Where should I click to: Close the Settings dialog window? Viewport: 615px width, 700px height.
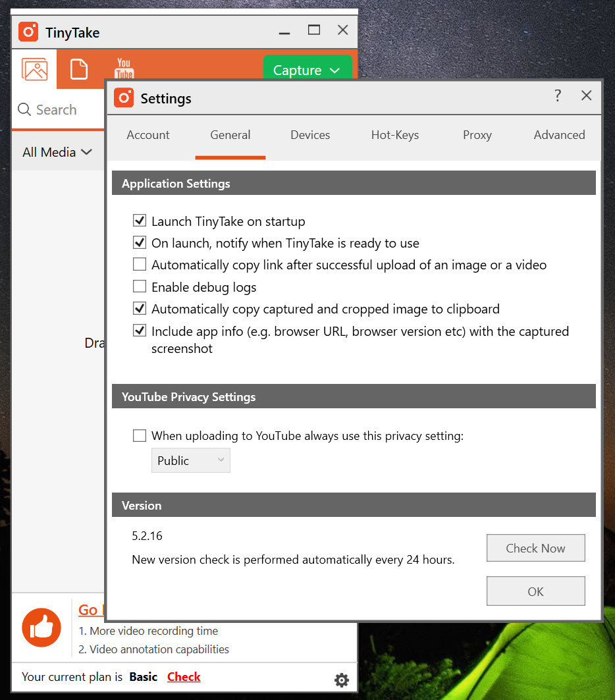[586, 96]
